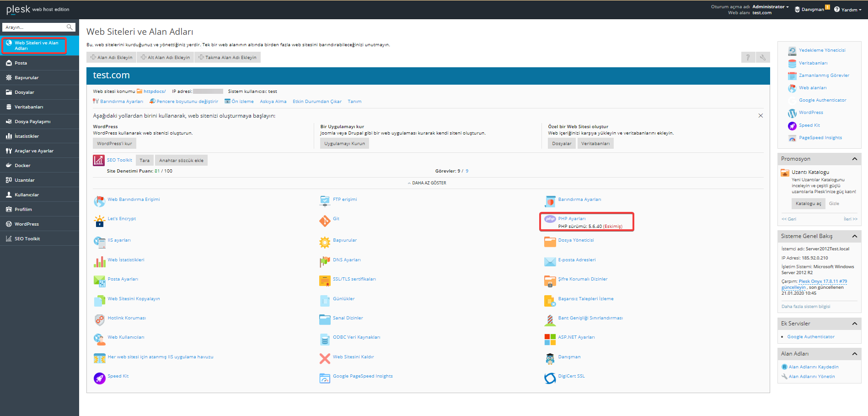Open Administrator account dropdown

click(x=771, y=7)
